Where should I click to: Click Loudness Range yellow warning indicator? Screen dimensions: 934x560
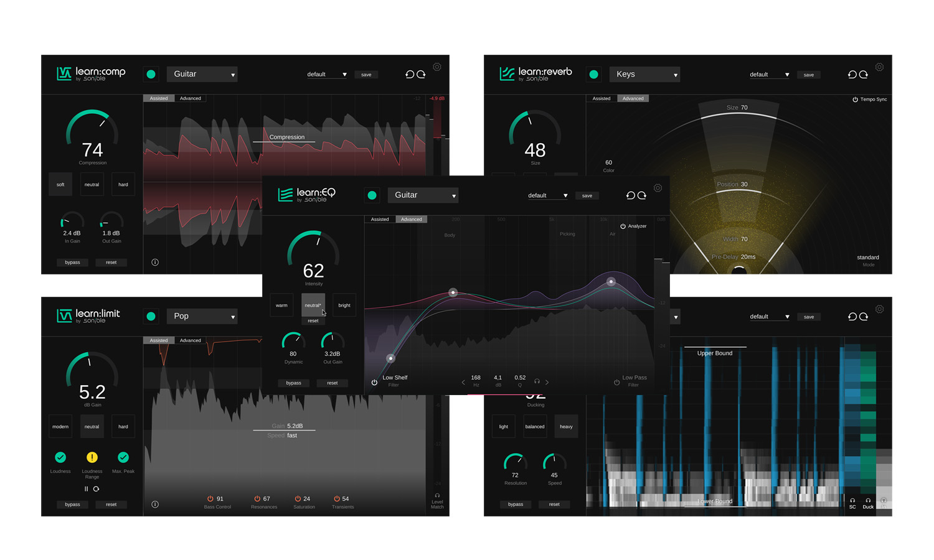[92, 457]
